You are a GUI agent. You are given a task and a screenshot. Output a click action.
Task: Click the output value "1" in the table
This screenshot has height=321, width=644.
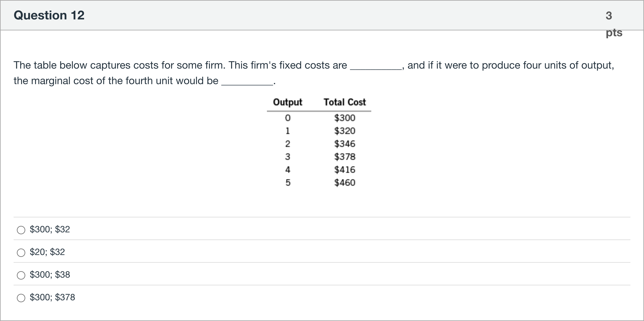click(288, 131)
